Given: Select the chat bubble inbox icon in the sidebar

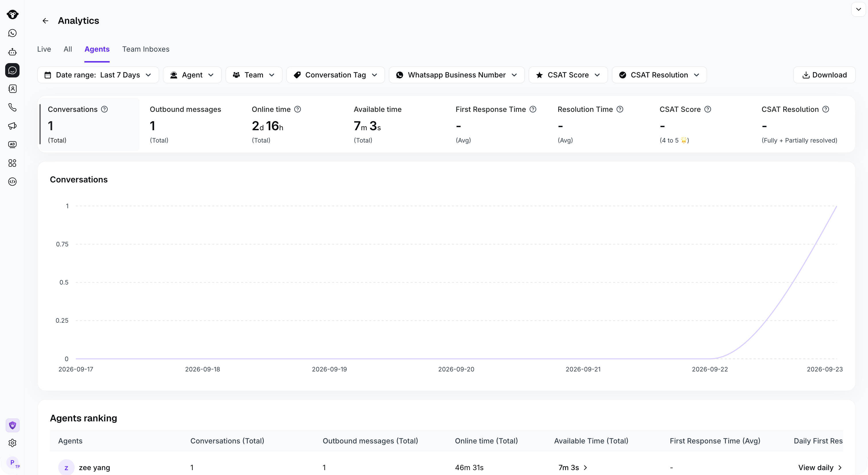Looking at the screenshot, I should click(x=12, y=70).
